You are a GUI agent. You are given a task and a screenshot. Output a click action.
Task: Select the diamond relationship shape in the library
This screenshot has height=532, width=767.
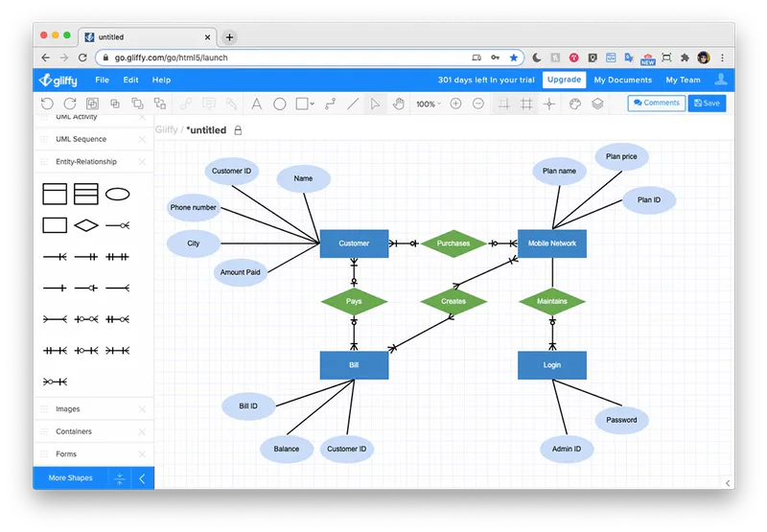tap(86, 225)
